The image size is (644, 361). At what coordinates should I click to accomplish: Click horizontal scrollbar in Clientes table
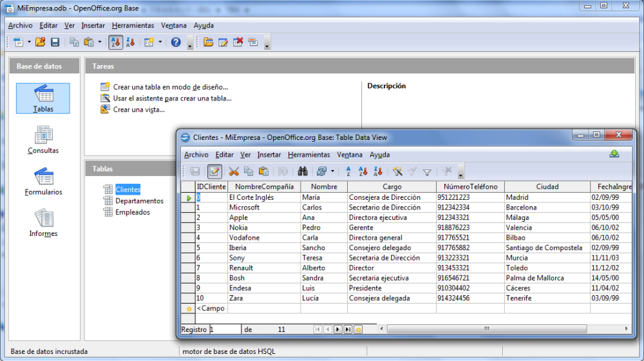coord(487,329)
